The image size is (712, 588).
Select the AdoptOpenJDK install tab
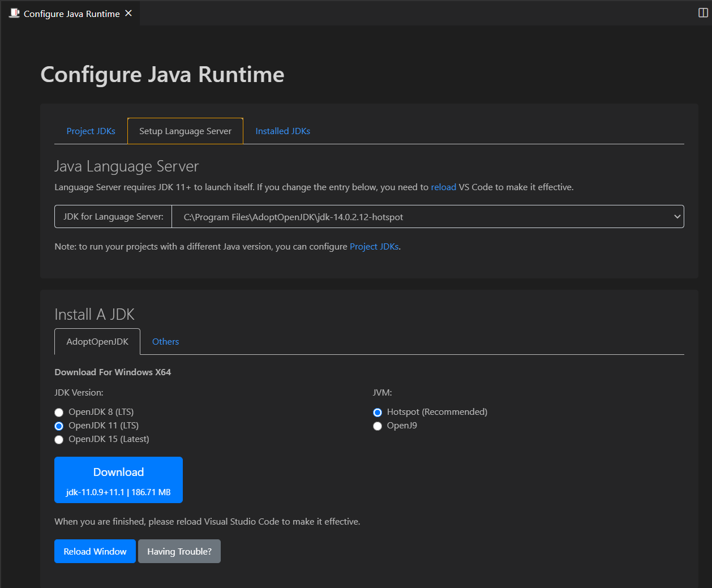coord(97,341)
